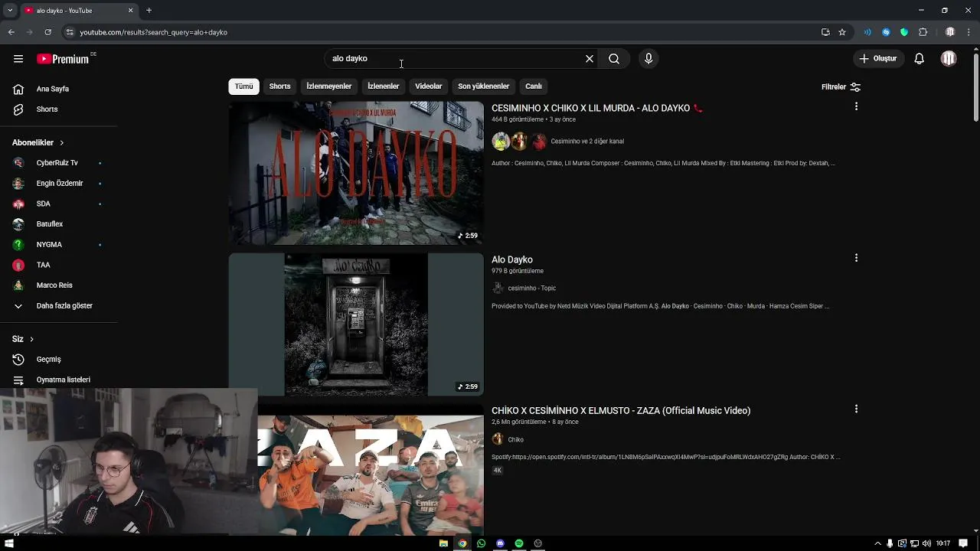Viewport: 980px width, 551px height.
Task: Open the account avatar menu
Action: pyautogui.click(x=949, y=59)
